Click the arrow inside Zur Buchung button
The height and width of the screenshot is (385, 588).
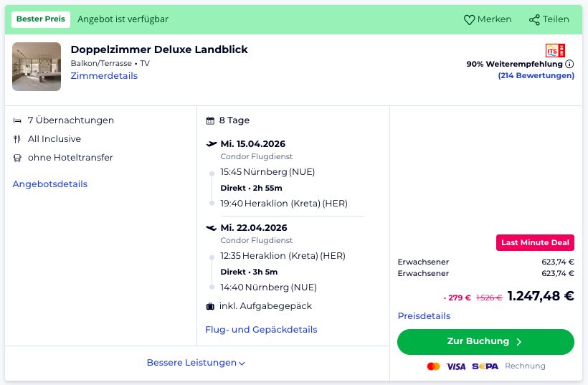pyautogui.click(x=519, y=341)
